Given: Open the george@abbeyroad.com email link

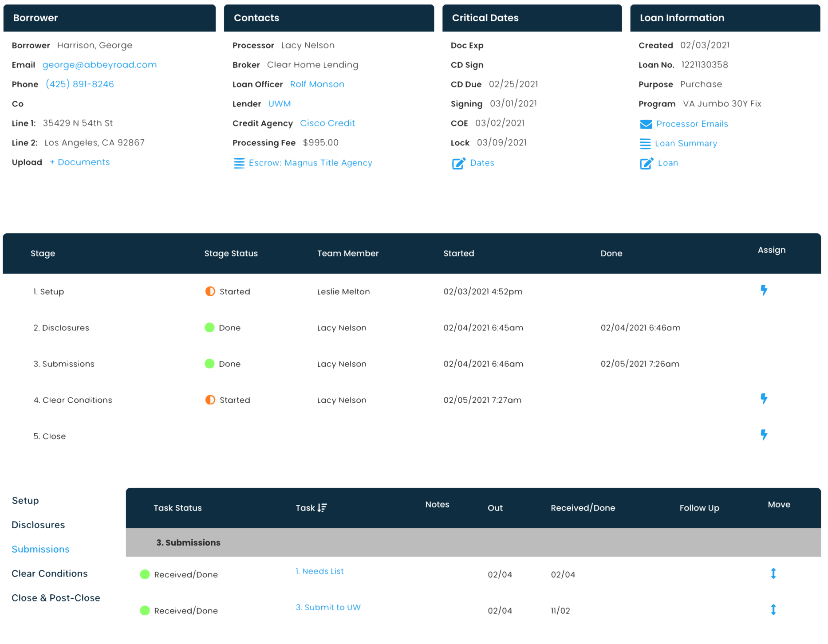Looking at the screenshot, I should (99, 65).
